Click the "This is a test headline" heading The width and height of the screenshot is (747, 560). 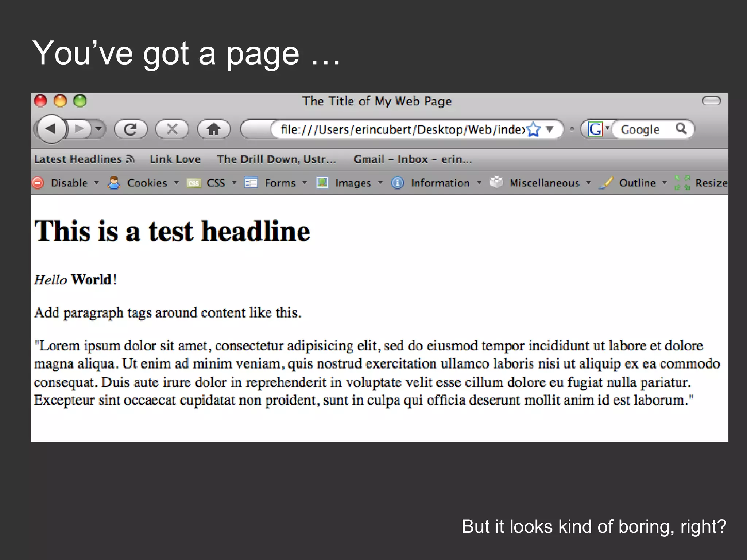click(172, 231)
